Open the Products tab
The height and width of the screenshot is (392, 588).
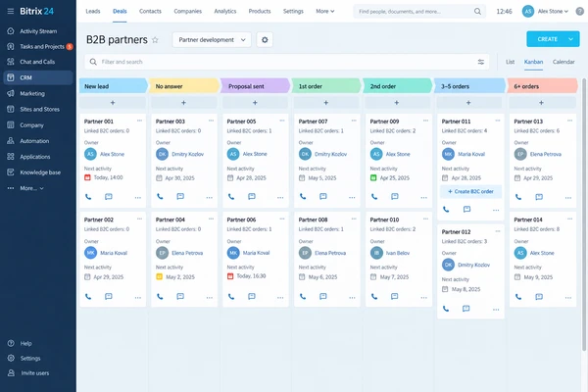click(x=260, y=11)
